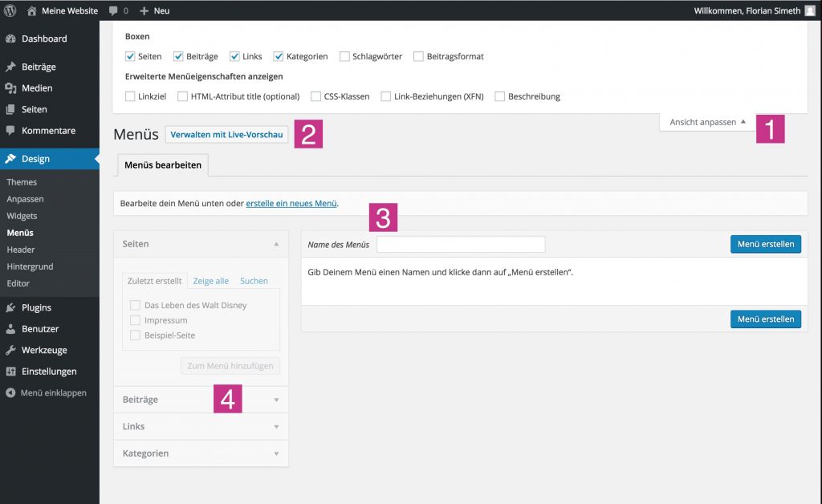Screen dimensions: 822x504
Task: Open Kommentare via the speech bubble icon
Action: point(10,131)
